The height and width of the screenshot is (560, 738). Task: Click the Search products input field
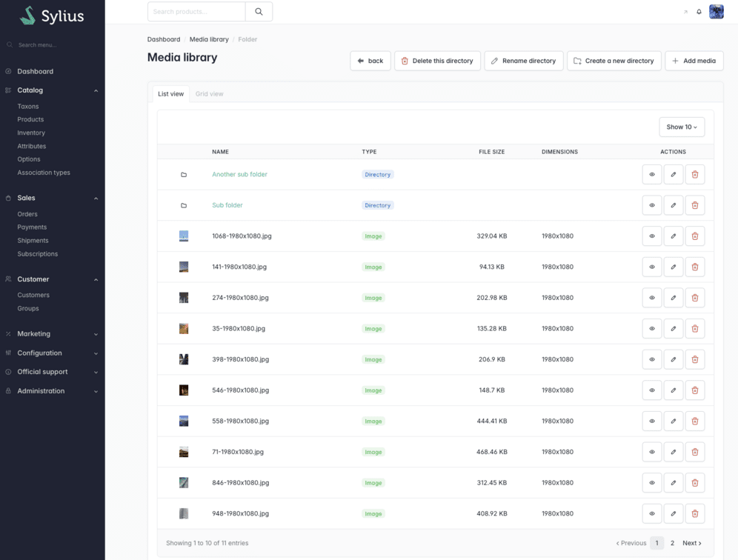point(196,12)
